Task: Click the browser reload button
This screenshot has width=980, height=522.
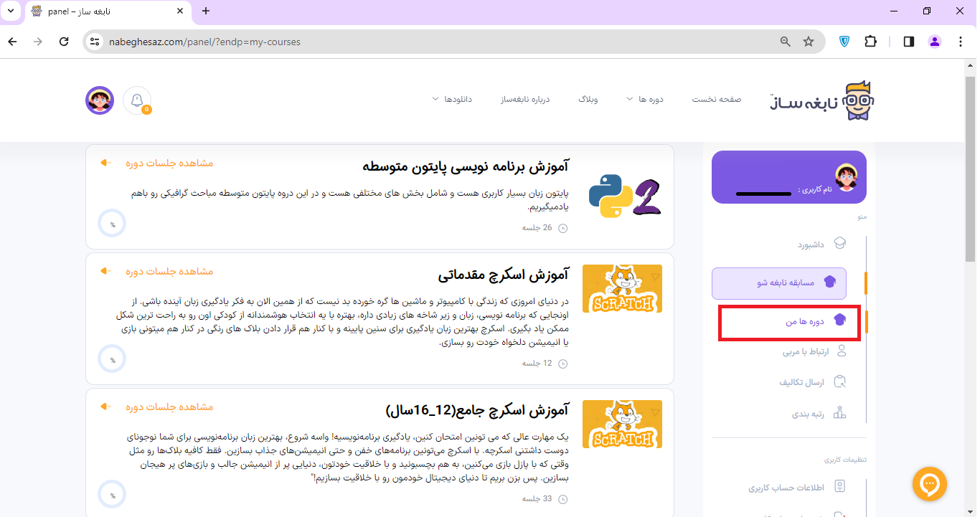Action: 64,42
